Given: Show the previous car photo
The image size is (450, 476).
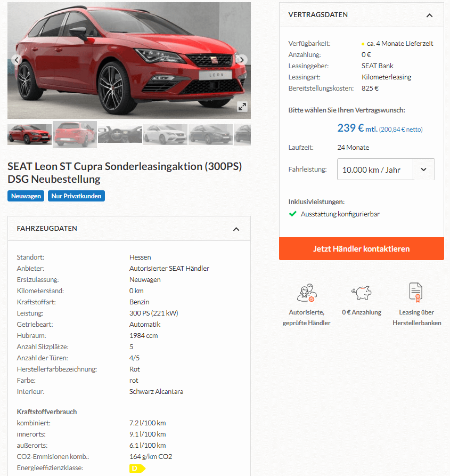Looking at the screenshot, I should [17, 60].
